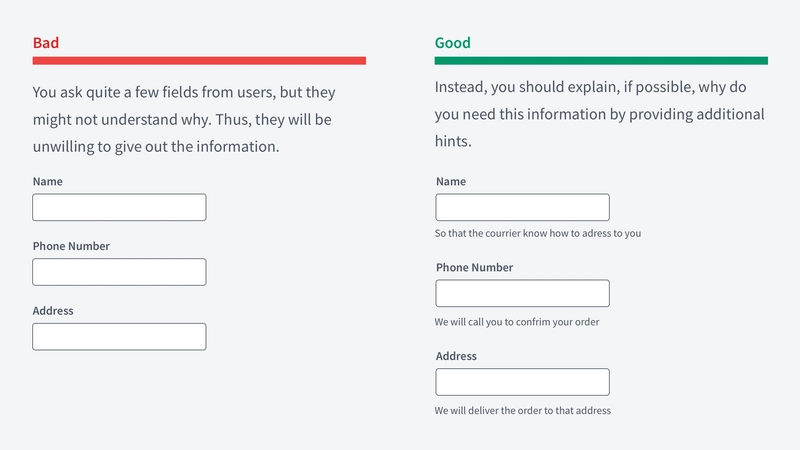The width and height of the screenshot is (800, 450).
Task: Click the red divider bar under Bad
Action: [x=199, y=61]
